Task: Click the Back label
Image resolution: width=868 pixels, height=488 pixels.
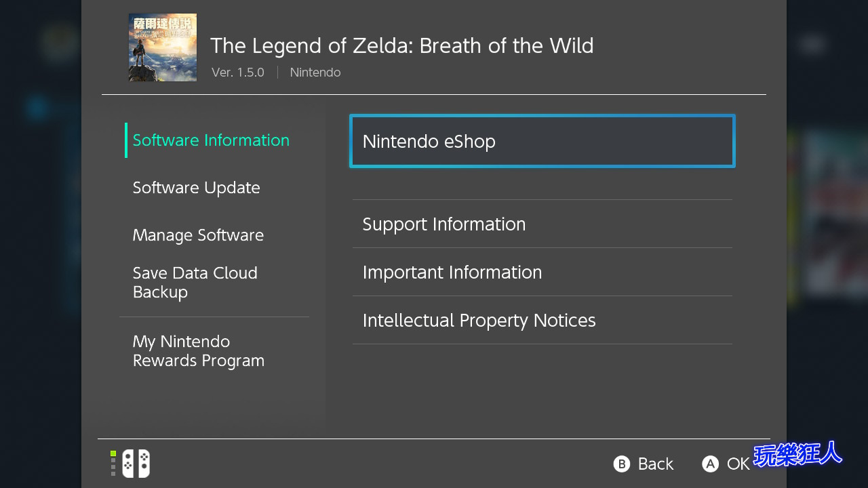Action: 656,464
